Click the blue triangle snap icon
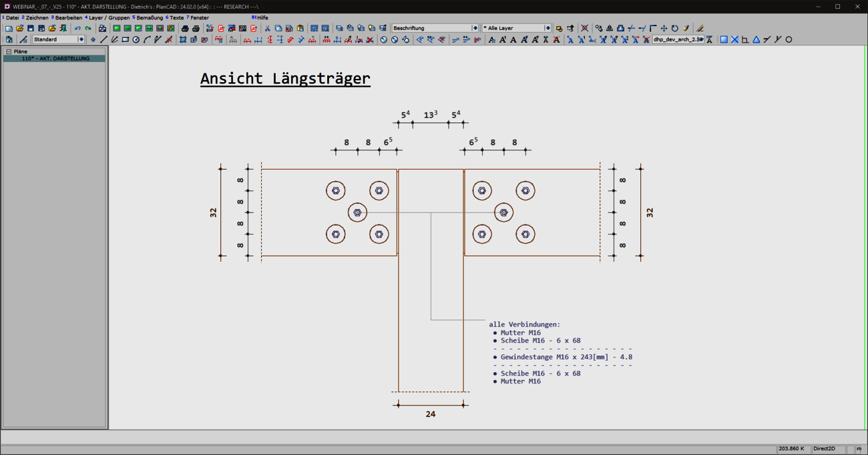Image resolution: width=868 pixels, height=455 pixels. 756,39
